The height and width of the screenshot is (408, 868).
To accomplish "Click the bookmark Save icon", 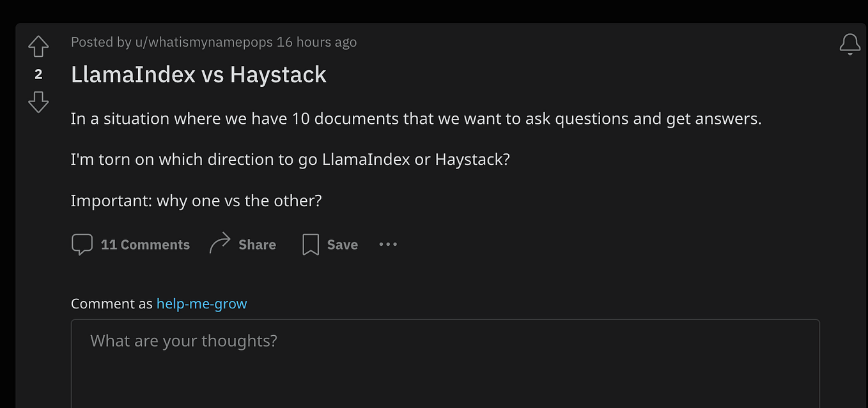I will (x=311, y=244).
